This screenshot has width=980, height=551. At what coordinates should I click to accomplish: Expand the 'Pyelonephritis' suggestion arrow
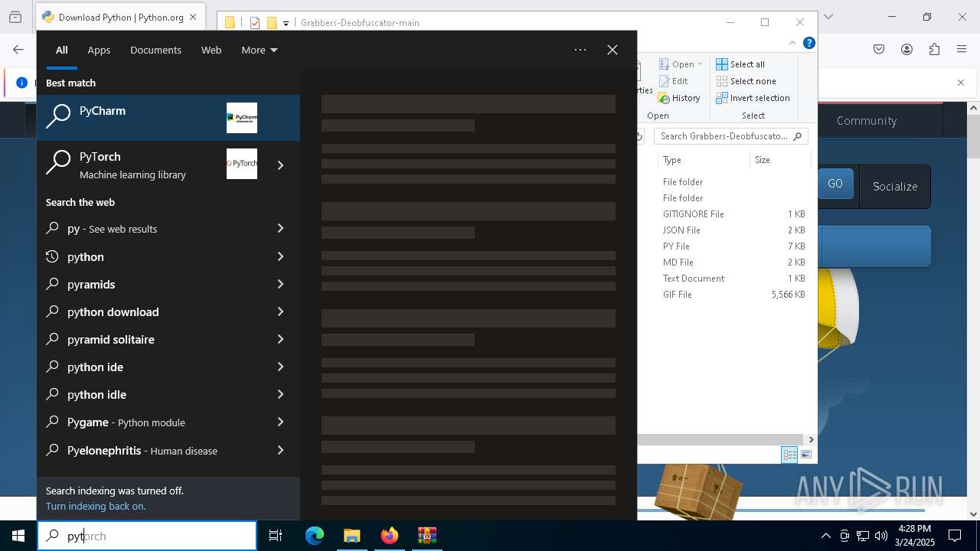tap(280, 450)
